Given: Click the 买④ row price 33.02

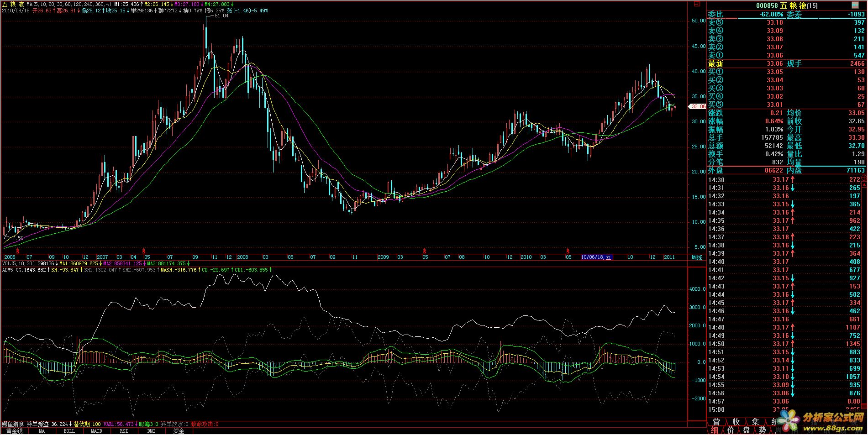Looking at the screenshot, I should [774, 96].
